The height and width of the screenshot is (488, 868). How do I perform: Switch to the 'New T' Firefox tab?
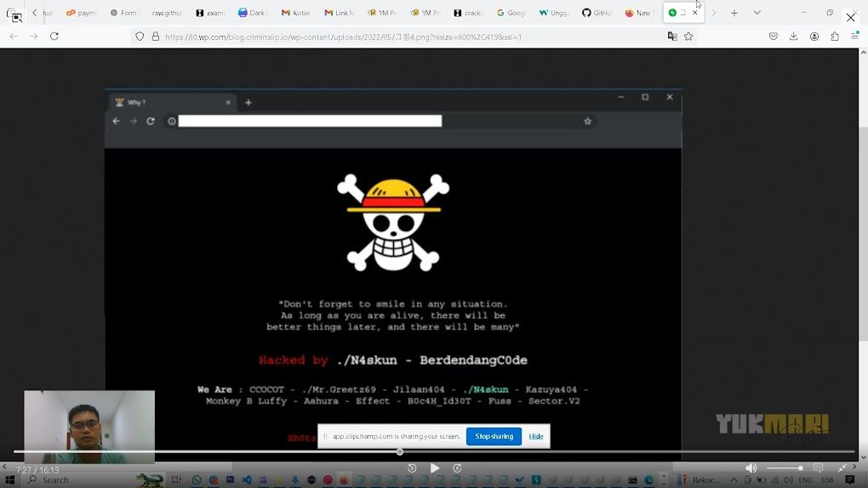point(640,13)
